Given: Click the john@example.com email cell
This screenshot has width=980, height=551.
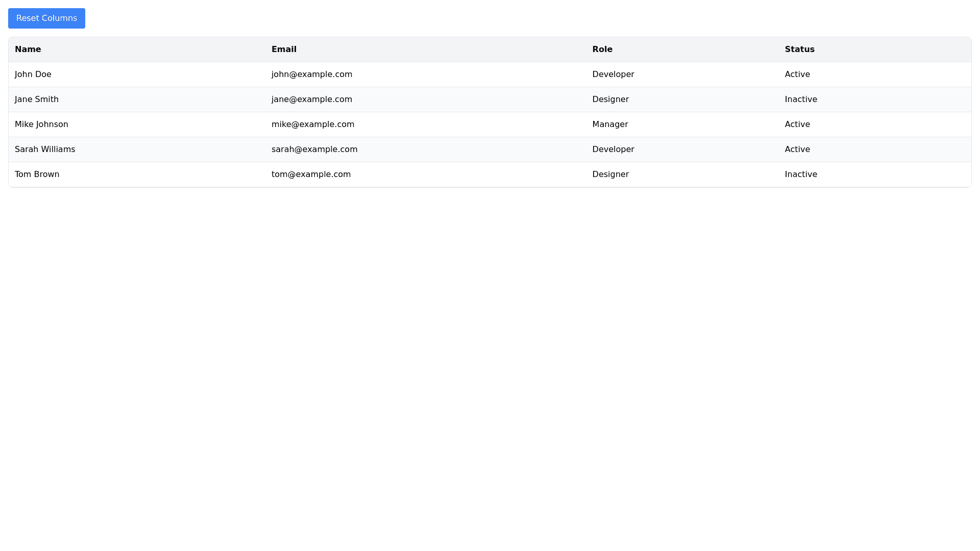Looking at the screenshot, I should [312, 74].
